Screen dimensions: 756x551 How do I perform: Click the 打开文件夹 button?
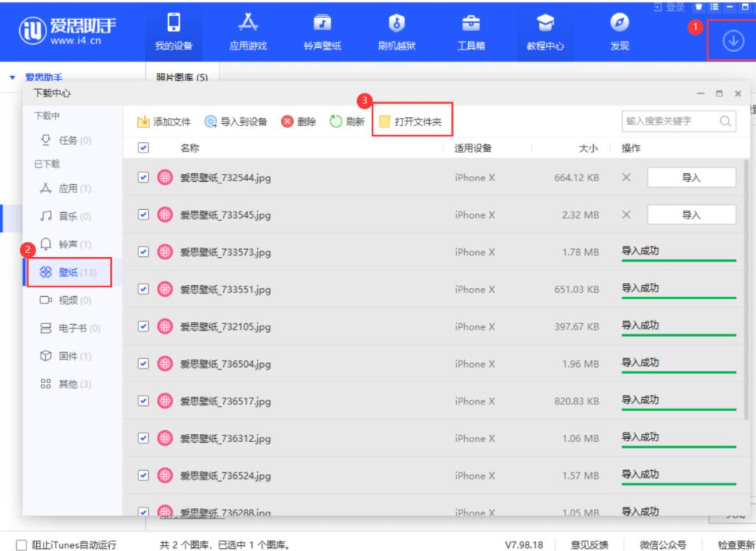pyautogui.click(x=411, y=122)
